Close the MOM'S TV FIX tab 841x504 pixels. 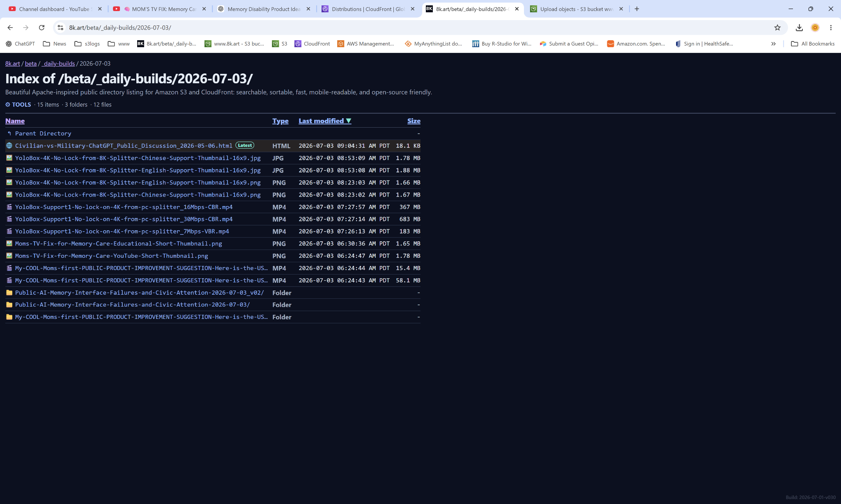tap(204, 9)
